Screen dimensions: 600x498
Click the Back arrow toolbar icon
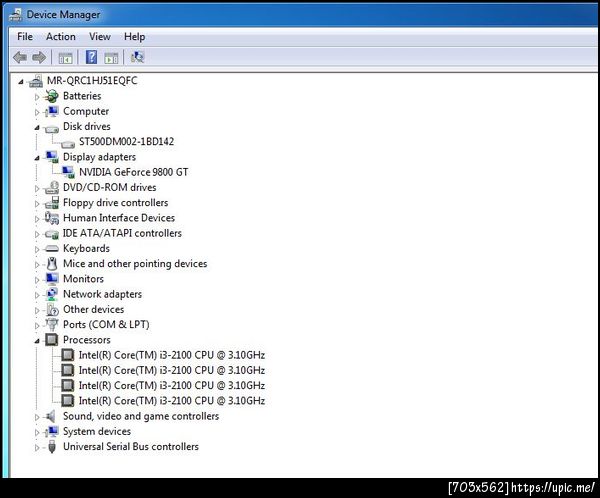(20, 58)
